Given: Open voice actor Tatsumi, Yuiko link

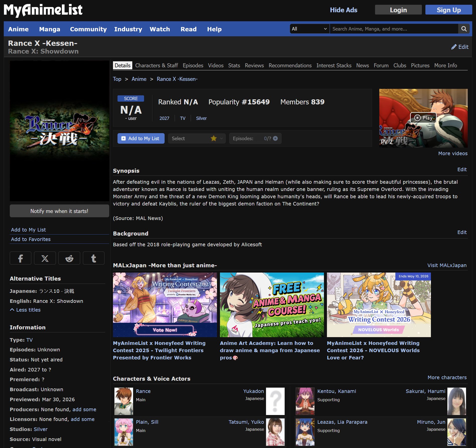Looking at the screenshot, I should pyautogui.click(x=246, y=422).
